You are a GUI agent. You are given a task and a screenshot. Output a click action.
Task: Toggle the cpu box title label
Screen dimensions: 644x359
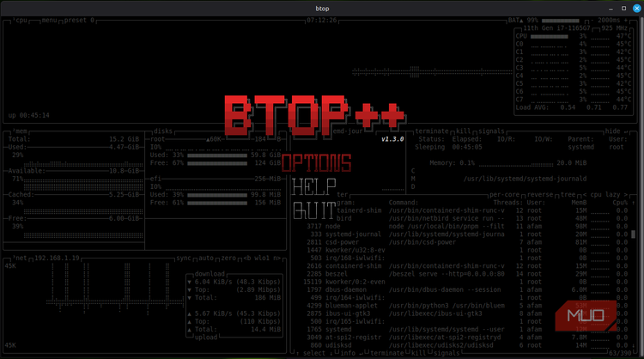21,20
